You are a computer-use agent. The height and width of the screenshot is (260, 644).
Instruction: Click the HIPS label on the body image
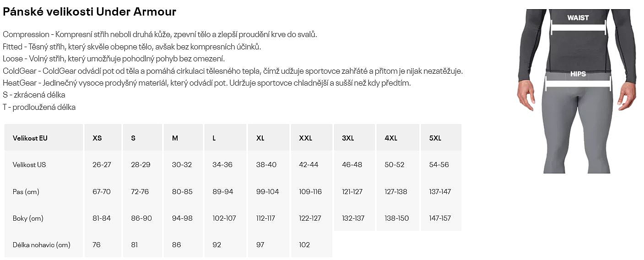point(578,74)
